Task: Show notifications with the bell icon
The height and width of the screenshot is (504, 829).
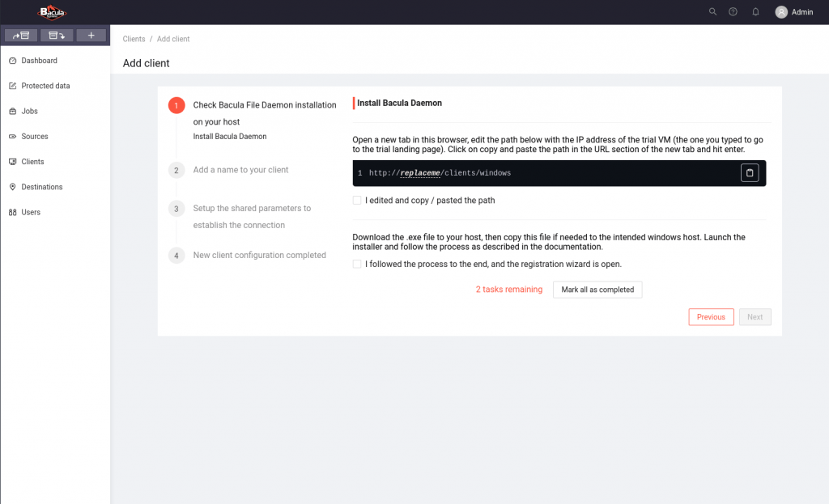Action: (x=755, y=12)
